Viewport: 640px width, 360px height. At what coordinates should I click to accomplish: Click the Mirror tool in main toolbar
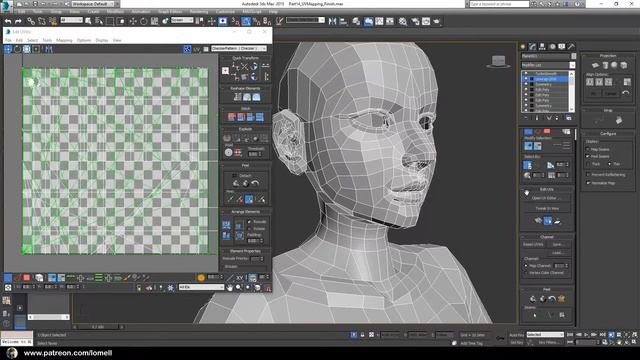point(333,21)
